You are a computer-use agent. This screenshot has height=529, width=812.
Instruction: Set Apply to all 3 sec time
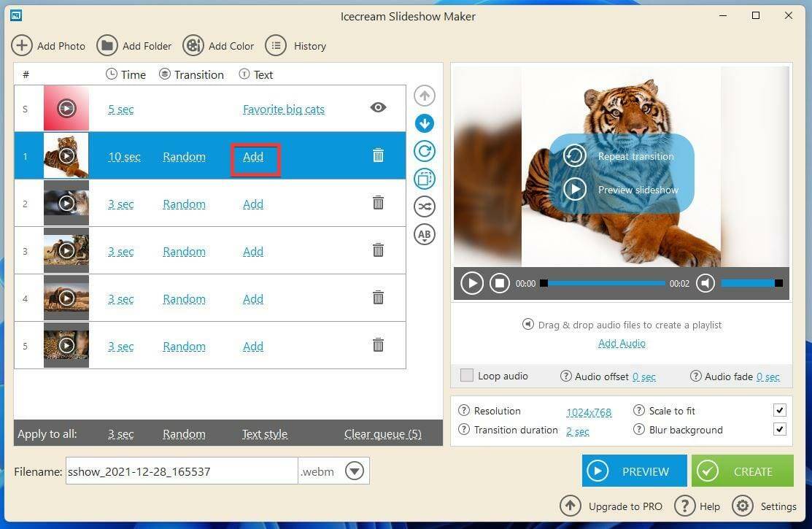coord(120,434)
